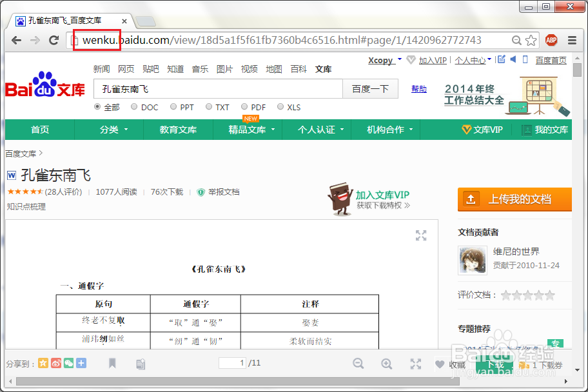Click the shield icon next to 举报文档
The width and height of the screenshot is (588, 392).
tap(201, 192)
